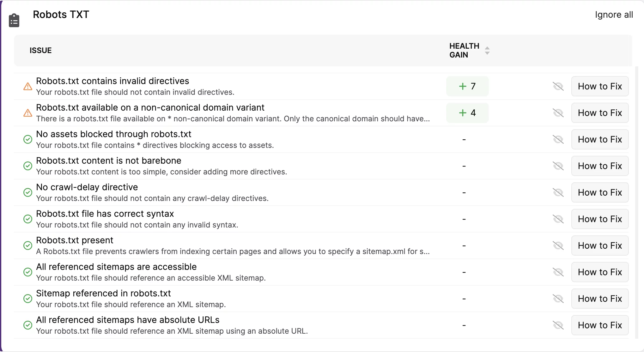The width and height of the screenshot is (644, 352).
Task: Click check icon for No assets blocked row
Action: coord(28,139)
